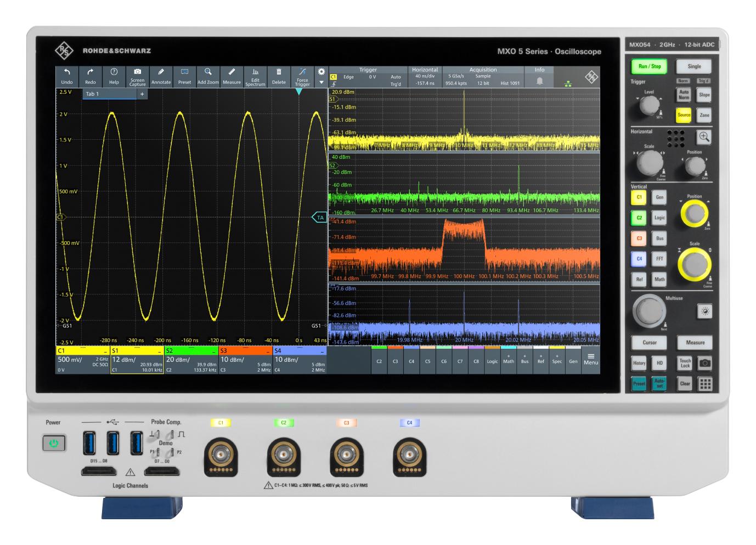Add a Ref waveform from the signal bar

(x=541, y=359)
